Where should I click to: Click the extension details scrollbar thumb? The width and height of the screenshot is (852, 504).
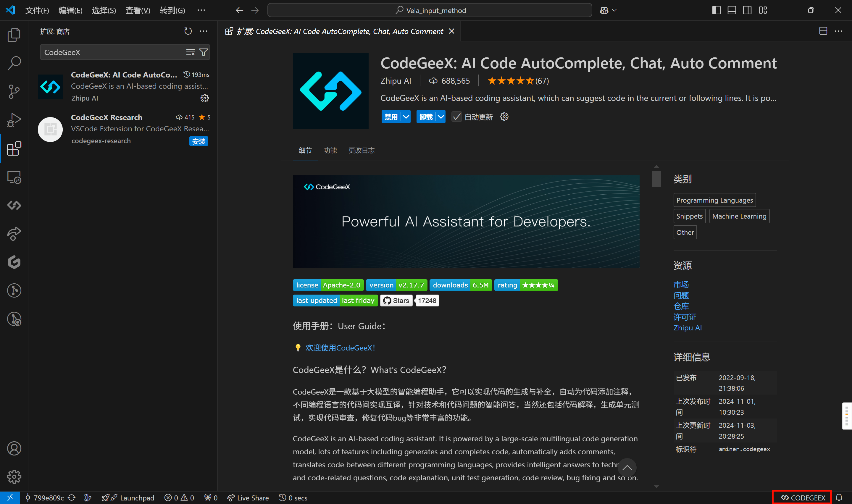(656, 179)
